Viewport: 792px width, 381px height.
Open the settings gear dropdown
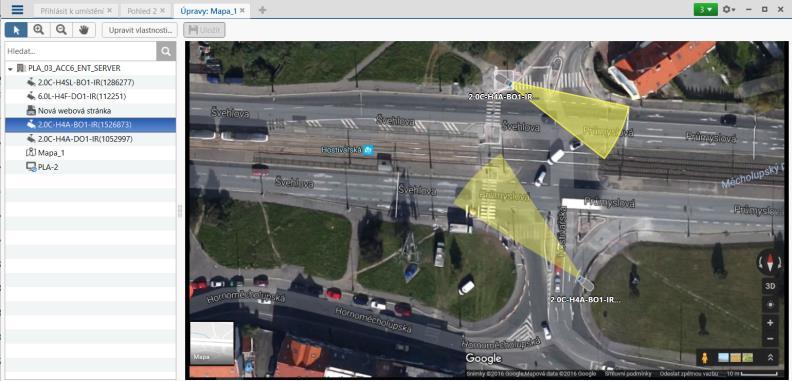click(728, 10)
